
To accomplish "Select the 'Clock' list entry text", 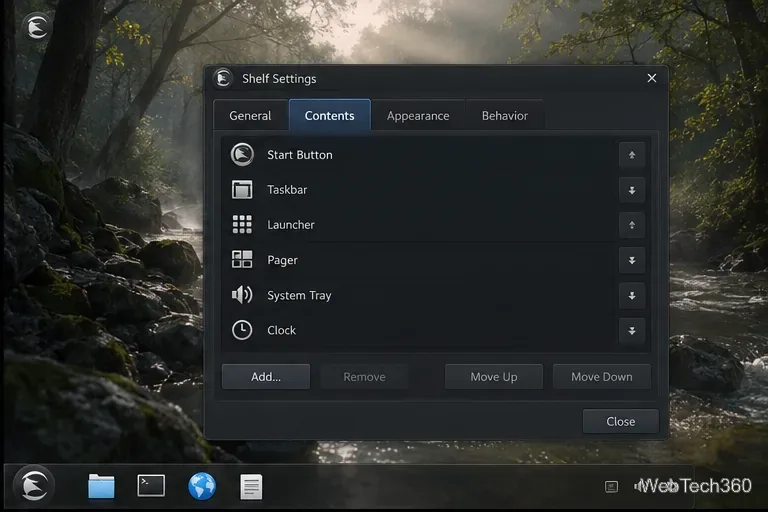I will (x=282, y=330).
